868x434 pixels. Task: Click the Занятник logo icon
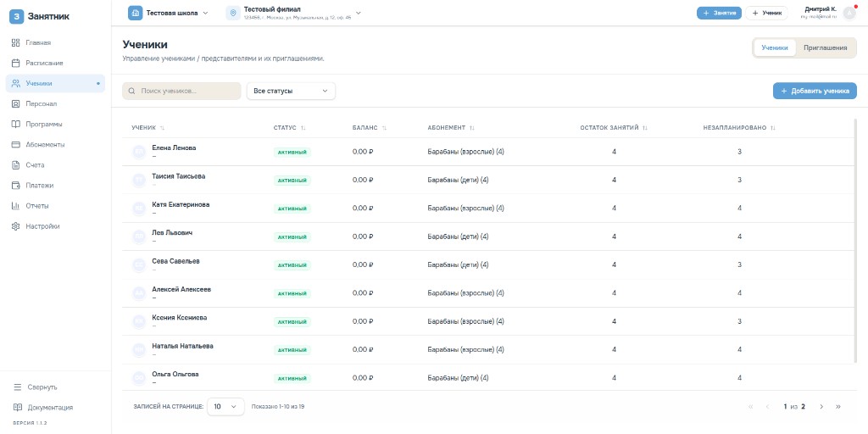tap(16, 17)
